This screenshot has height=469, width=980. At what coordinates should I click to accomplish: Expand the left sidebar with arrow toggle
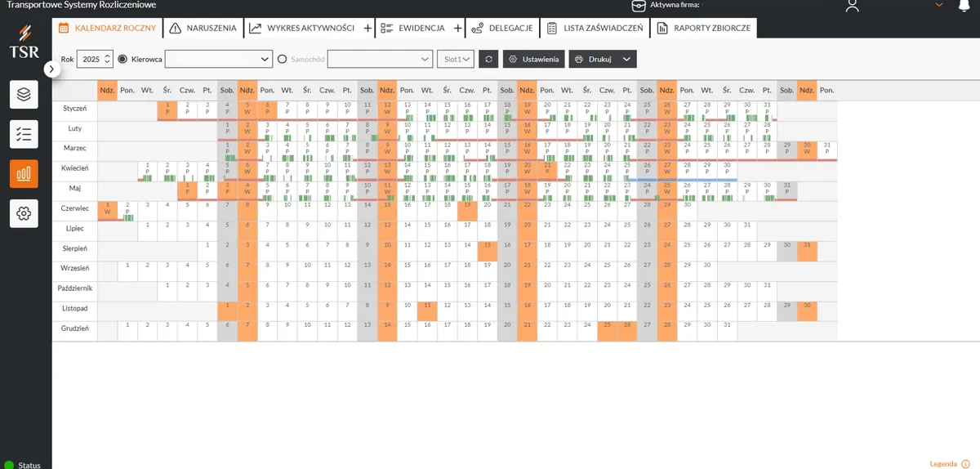click(51, 69)
